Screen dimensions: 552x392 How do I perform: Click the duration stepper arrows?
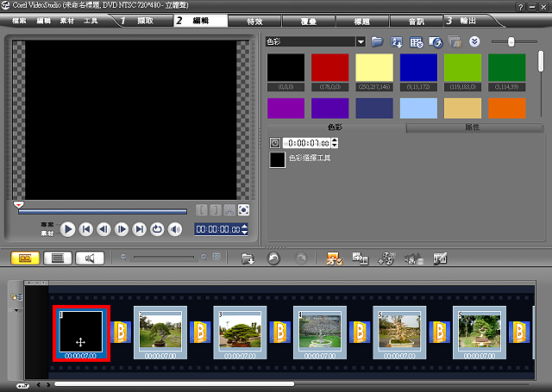click(x=335, y=143)
